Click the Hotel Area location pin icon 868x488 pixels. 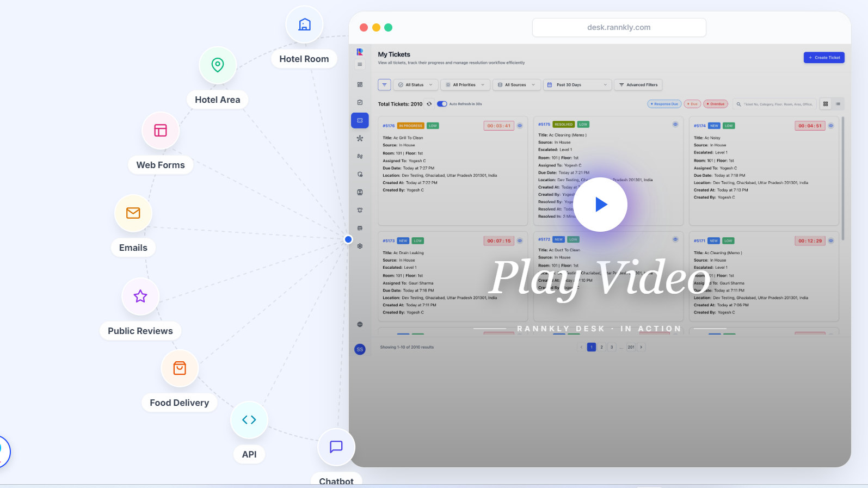[x=218, y=65]
